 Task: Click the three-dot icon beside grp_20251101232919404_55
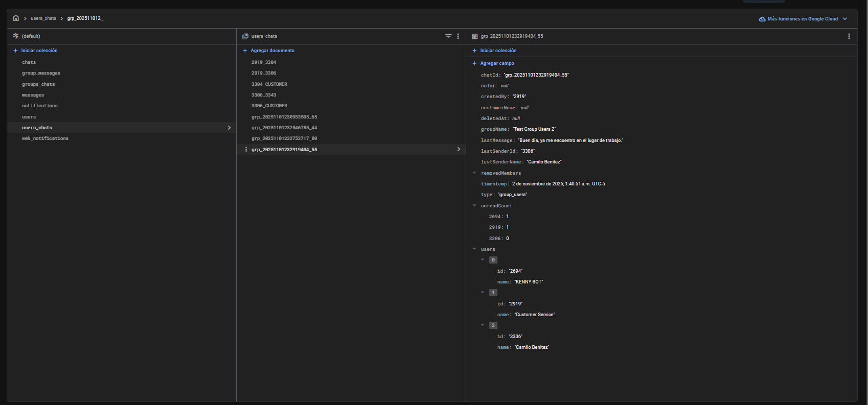[246, 150]
